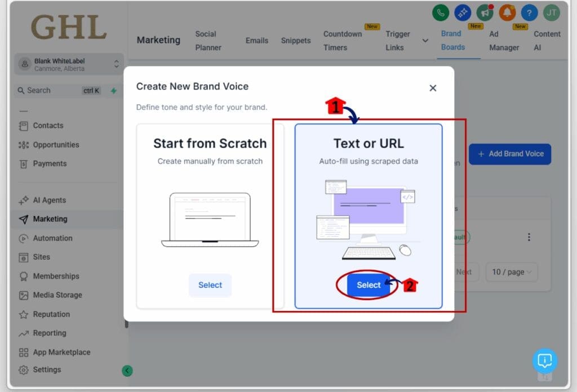
Task: Click the GHL logo
Action: [x=68, y=27]
